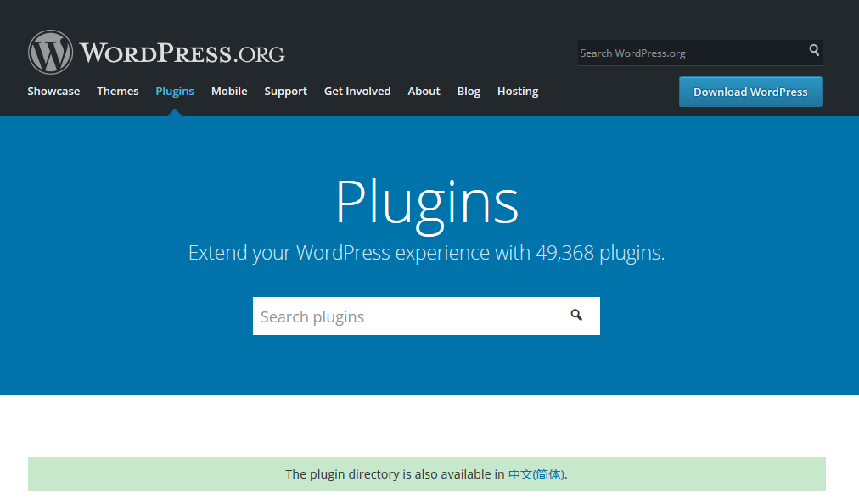Switch to the 中文(简体) plugin directory

pyautogui.click(x=536, y=475)
